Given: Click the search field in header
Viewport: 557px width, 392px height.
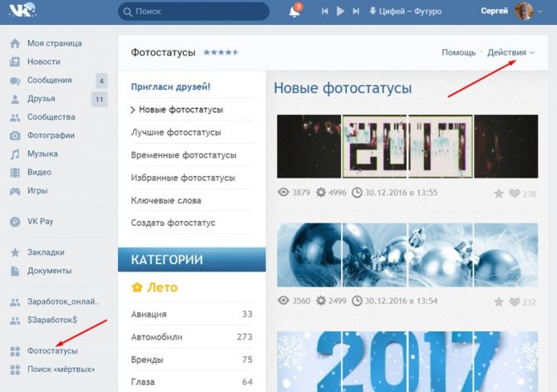Looking at the screenshot, I should [x=194, y=12].
